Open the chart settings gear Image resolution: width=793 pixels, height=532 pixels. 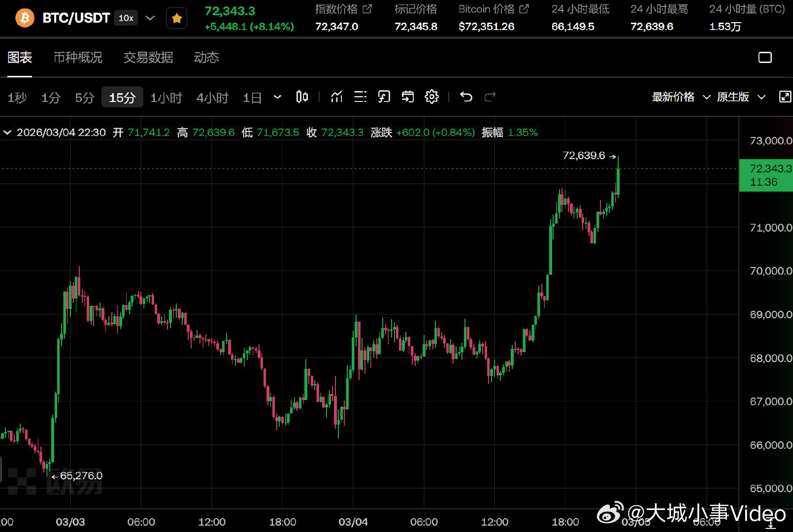pos(432,97)
